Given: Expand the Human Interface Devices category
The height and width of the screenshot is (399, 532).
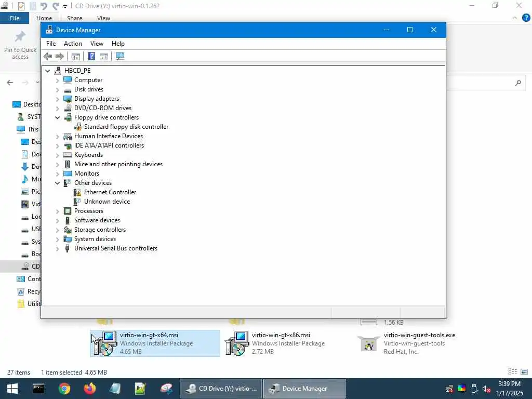Looking at the screenshot, I should 57,136.
